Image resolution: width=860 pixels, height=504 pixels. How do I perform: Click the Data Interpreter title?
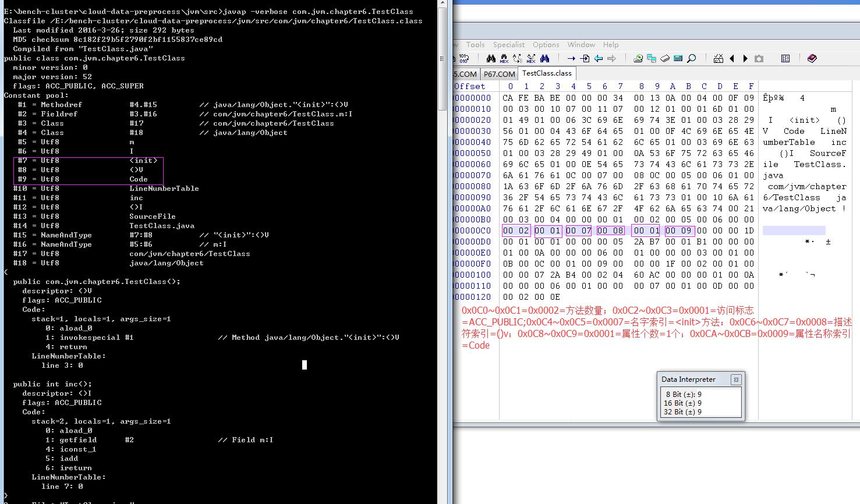(x=688, y=379)
